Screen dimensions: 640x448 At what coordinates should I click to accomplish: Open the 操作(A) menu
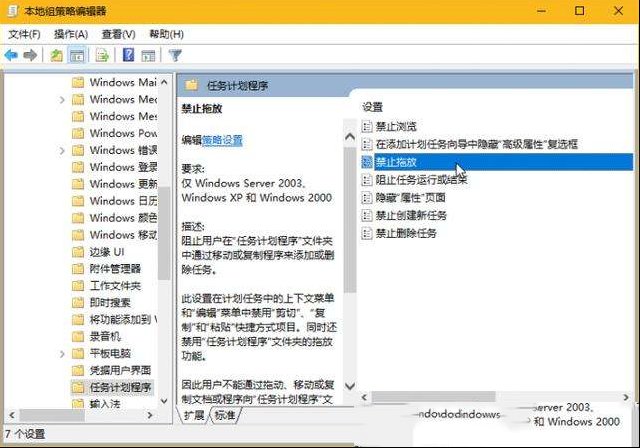pos(71,34)
